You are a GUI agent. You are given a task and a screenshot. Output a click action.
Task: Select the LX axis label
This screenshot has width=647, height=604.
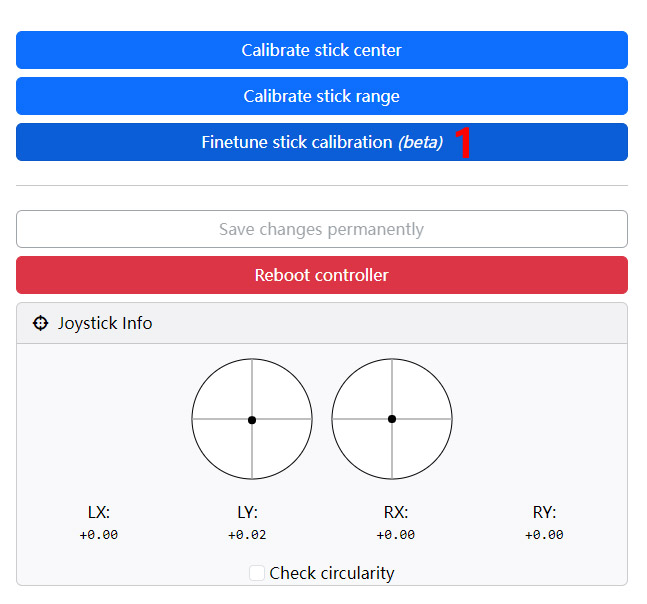coord(98,512)
